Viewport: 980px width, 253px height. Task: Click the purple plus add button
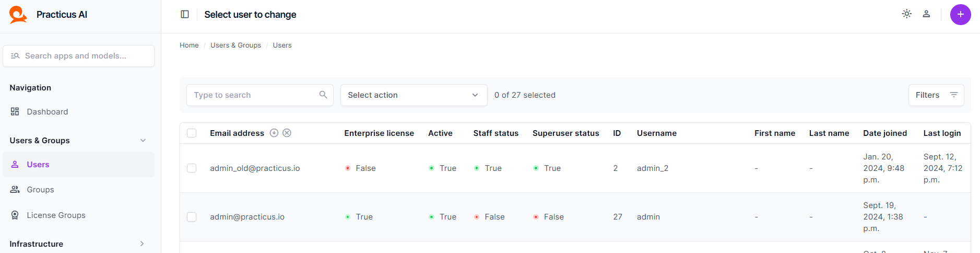tap(960, 15)
